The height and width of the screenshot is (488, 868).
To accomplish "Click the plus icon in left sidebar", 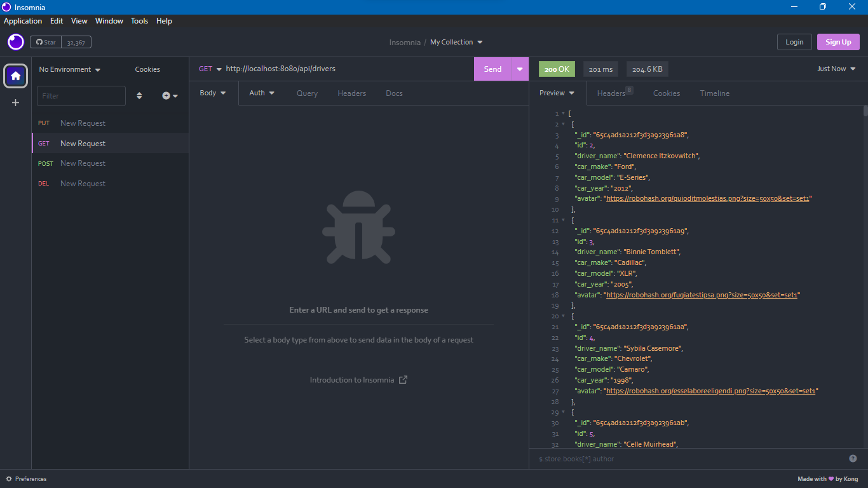I will (16, 102).
